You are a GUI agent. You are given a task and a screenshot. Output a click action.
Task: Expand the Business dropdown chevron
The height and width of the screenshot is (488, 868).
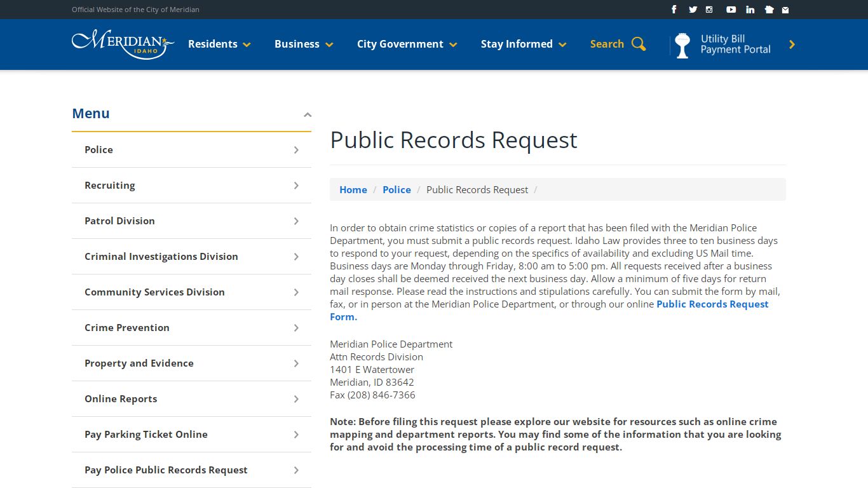pos(329,45)
